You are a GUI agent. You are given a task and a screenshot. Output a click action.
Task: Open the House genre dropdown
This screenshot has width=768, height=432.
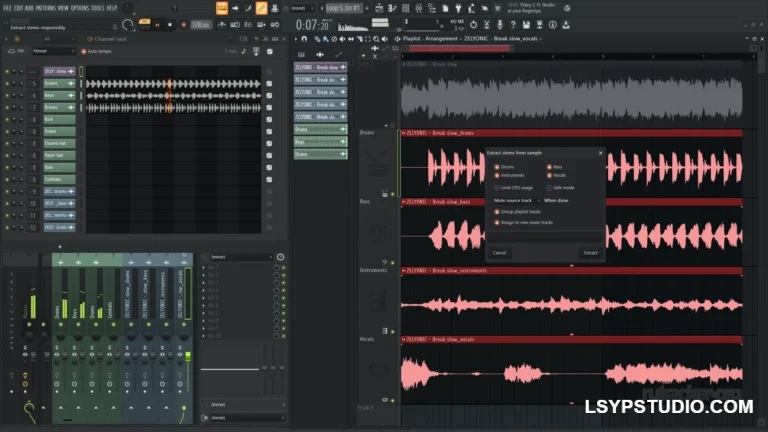pyautogui.click(x=53, y=51)
